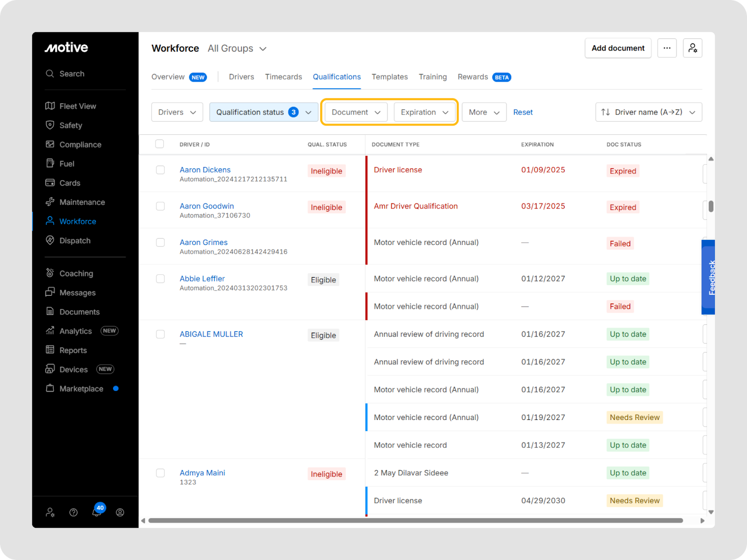Viewport: 747px width, 560px height.
Task: Expand the Qualification status filter dropdown
Action: tap(263, 112)
